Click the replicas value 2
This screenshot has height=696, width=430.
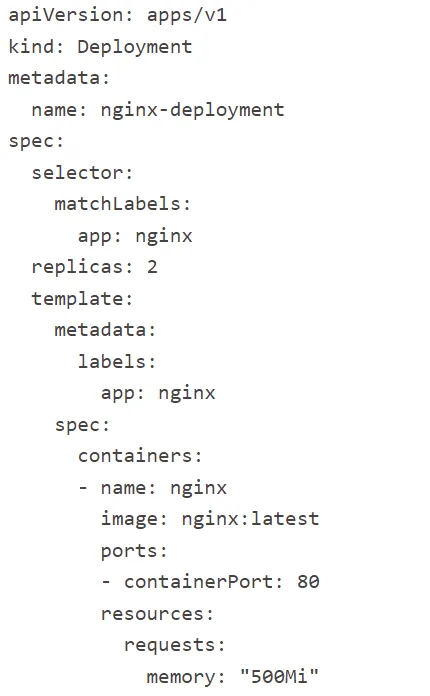coord(152,267)
